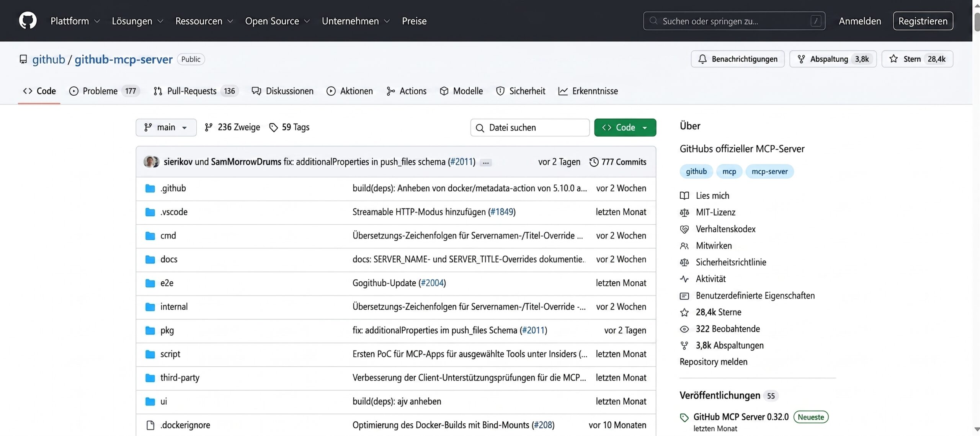Click the eye icon beside 322 Beobahtende
The image size is (980, 436).
pyautogui.click(x=684, y=329)
